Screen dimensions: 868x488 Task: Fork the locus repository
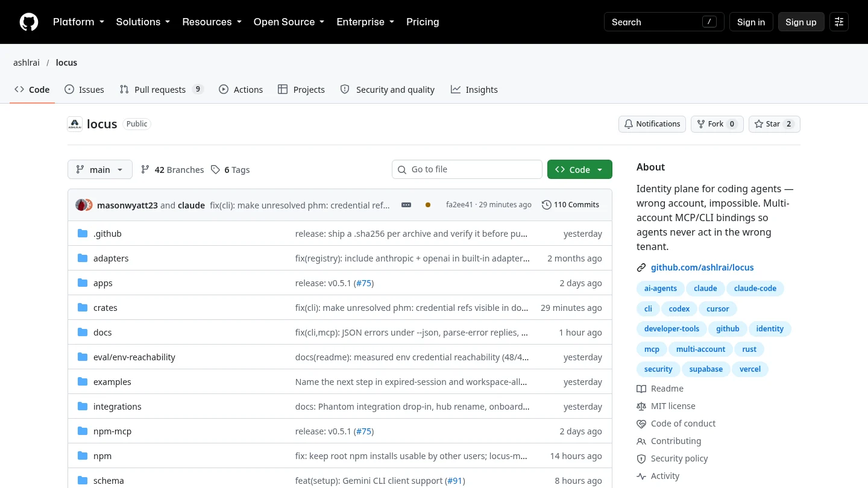(x=717, y=124)
